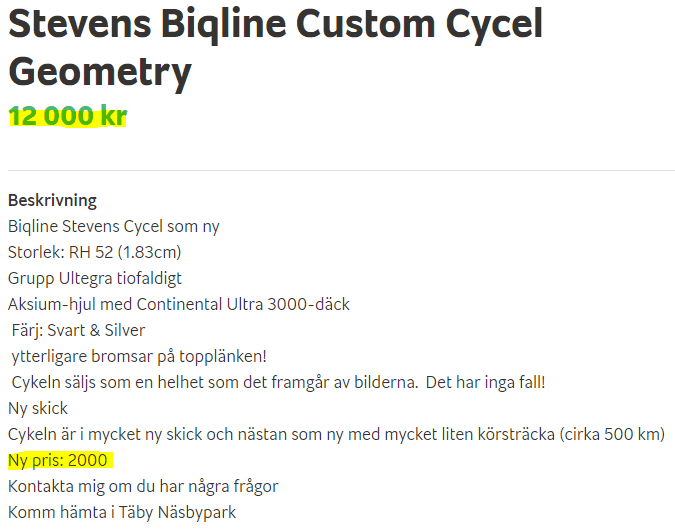Click the line "Kontakta mig om du har några frågor"
This screenshot has width=675, height=531.
[x=143, y=486]
